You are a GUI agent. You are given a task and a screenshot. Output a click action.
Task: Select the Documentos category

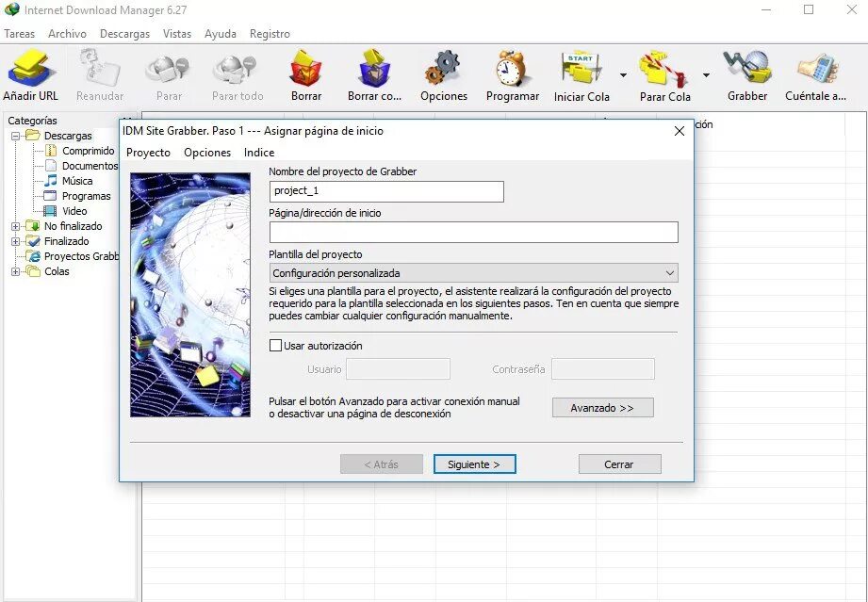click(90, 166)
